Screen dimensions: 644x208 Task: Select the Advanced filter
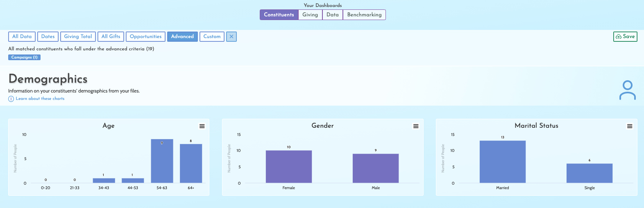click(x=182, y=36)
